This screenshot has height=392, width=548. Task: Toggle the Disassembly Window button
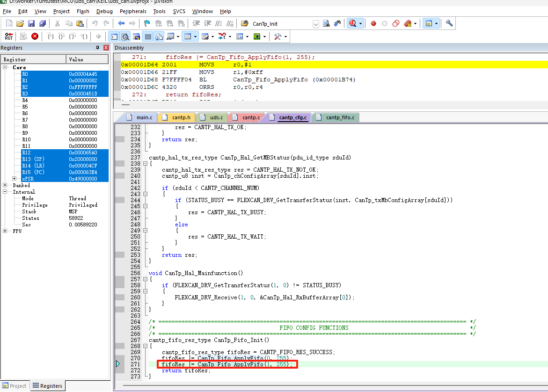point(125,36)
